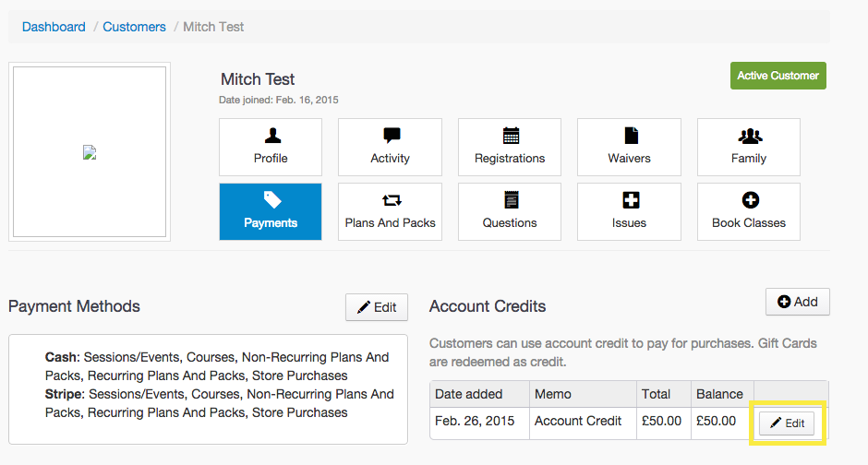Viewport: 868px width, 465px height.
Task: Open the Family group icon
Action: pos(749,136)
